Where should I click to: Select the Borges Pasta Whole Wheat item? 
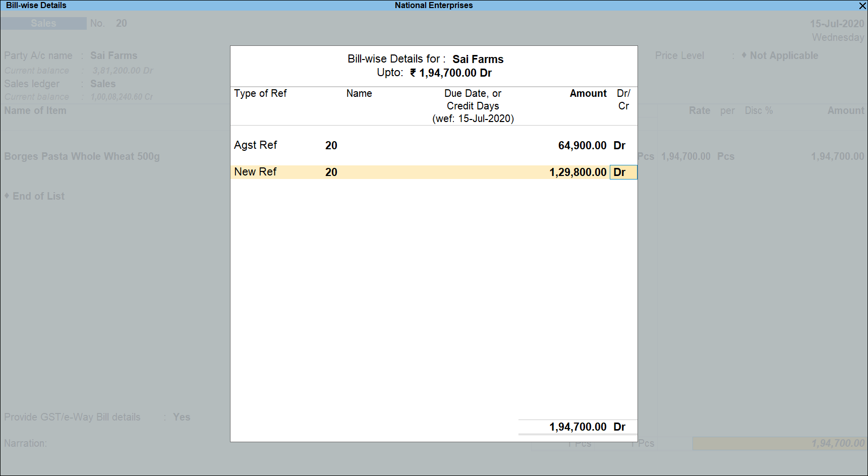[82, 156]
